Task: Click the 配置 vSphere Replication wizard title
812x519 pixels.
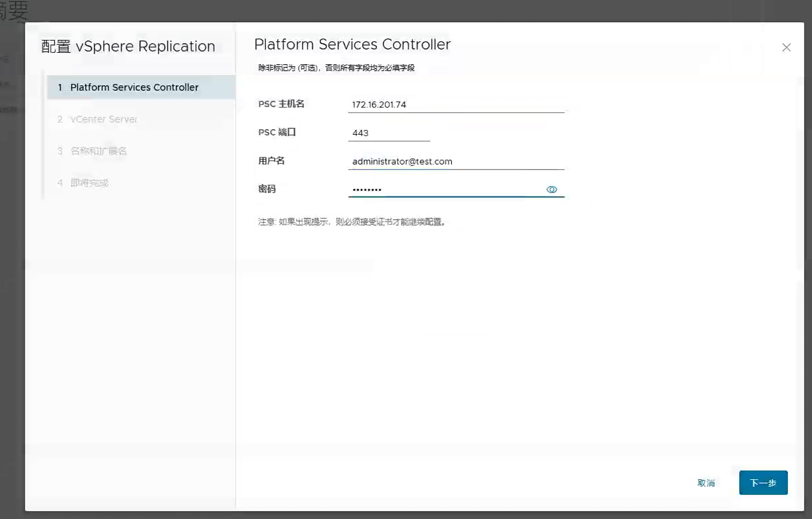Action: click(x=128, y=46)
